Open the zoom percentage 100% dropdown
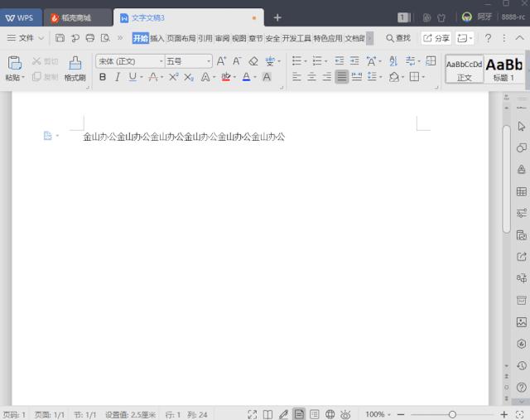Viewport: 530px width, 420px height. [378, 414]
